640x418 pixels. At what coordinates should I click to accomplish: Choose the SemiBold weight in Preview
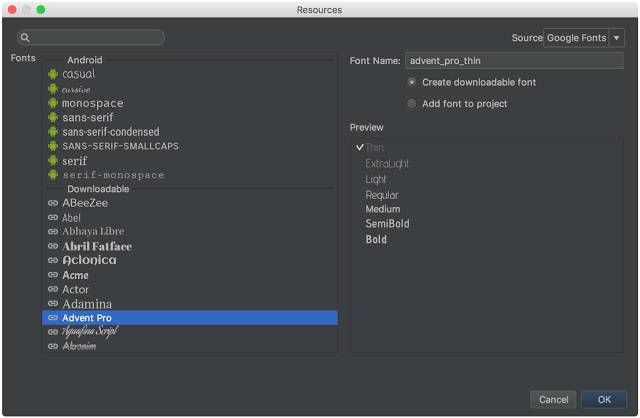387,224
